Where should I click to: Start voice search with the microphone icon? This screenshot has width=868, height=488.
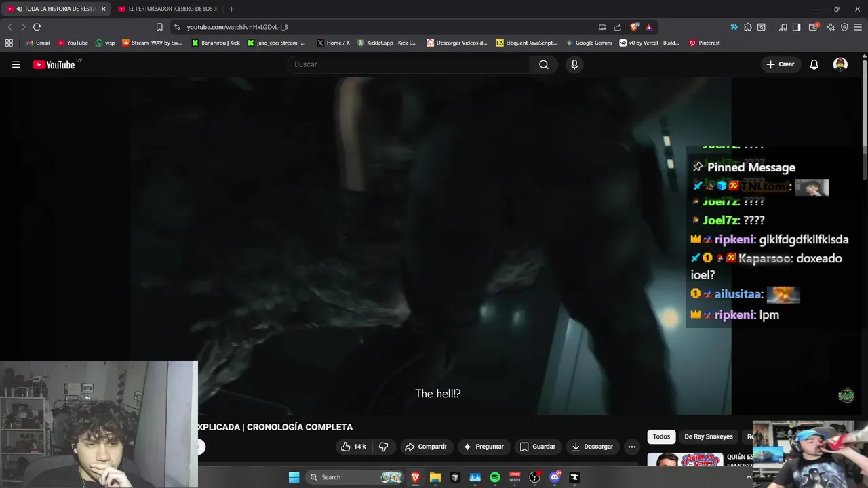coord(574,64)
